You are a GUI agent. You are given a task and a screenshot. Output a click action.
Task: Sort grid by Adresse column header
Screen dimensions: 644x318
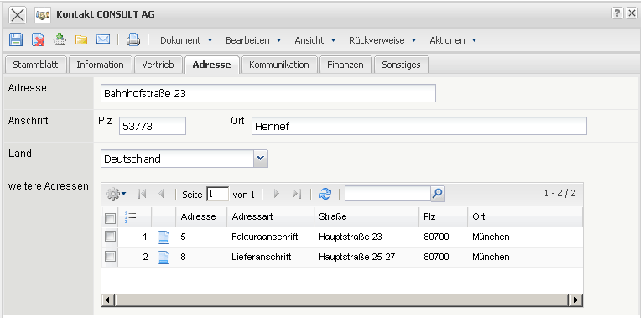click(x=201, y=217)
